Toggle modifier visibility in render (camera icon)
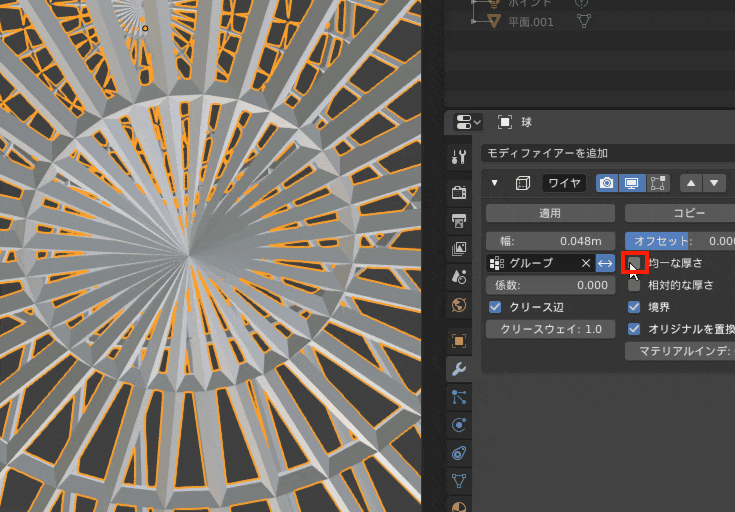 606,183
